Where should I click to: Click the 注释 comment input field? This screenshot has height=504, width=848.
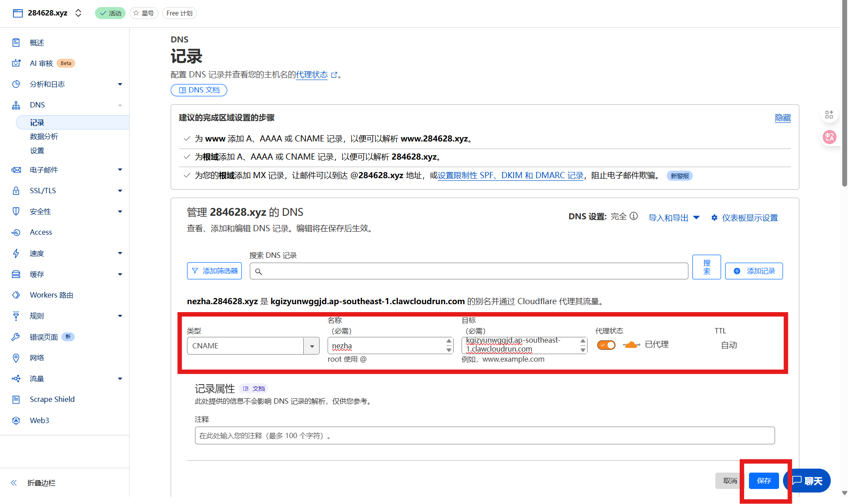coord(485,435)
